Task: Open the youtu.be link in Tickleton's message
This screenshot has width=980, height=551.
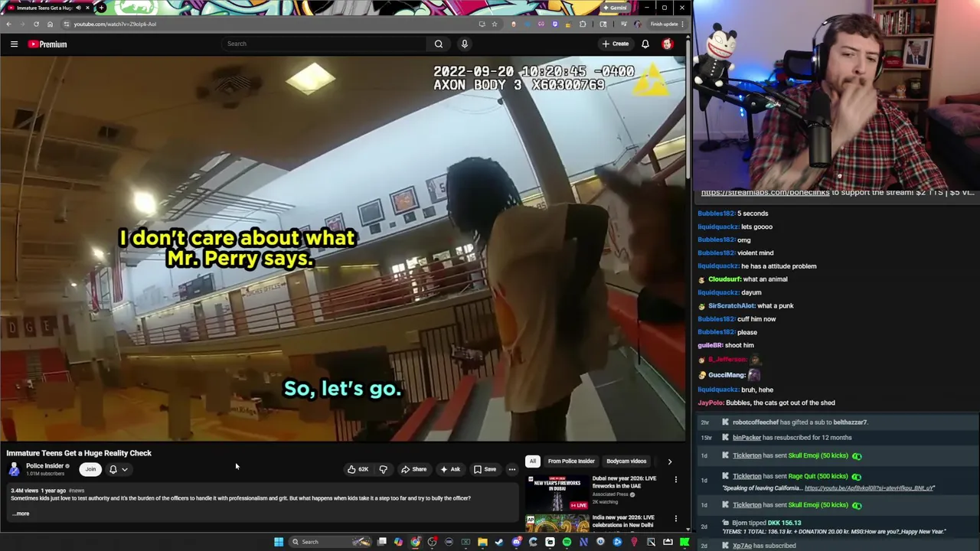Action: (x=869, y=488)
